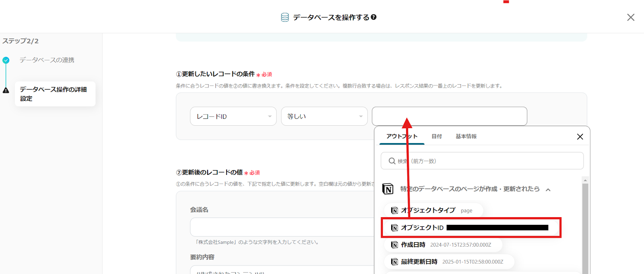Viewport: 644px width, 274px height.
Task: Click the completed step checkmark icon
Action: [x=6, y=60]
